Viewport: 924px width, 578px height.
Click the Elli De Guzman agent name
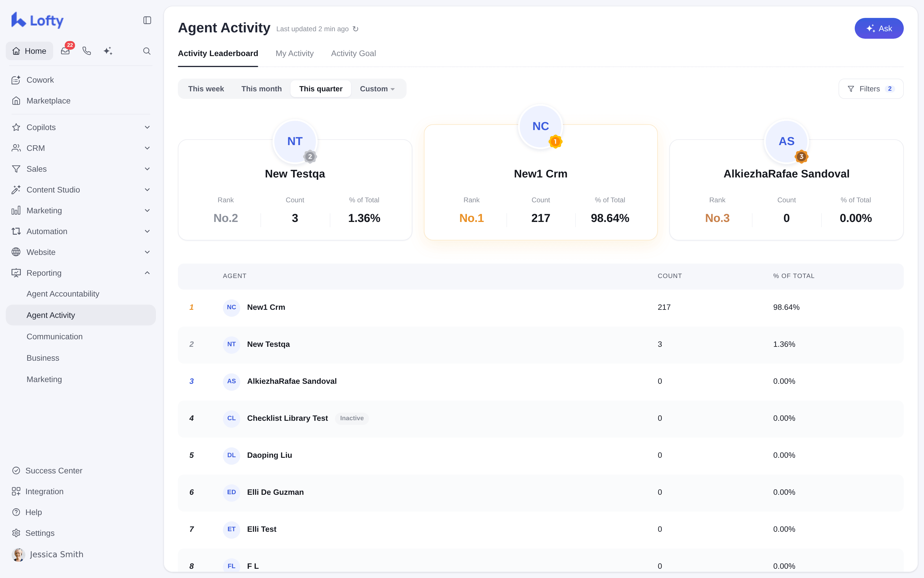pyautogui.click(x=275, y=492)
